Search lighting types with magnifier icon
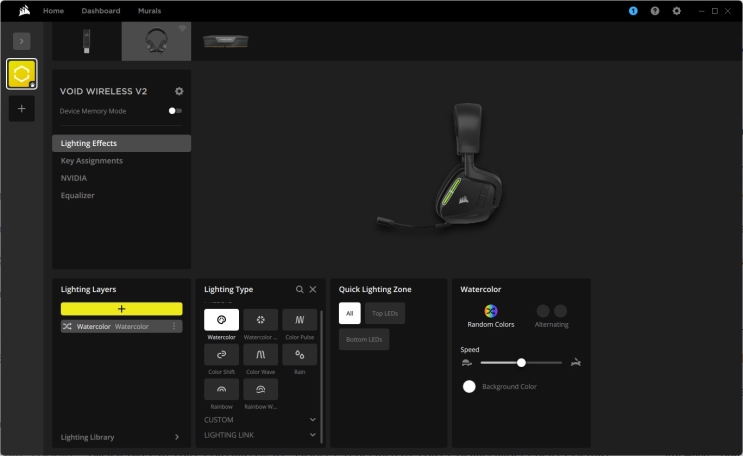 [299, 289]
